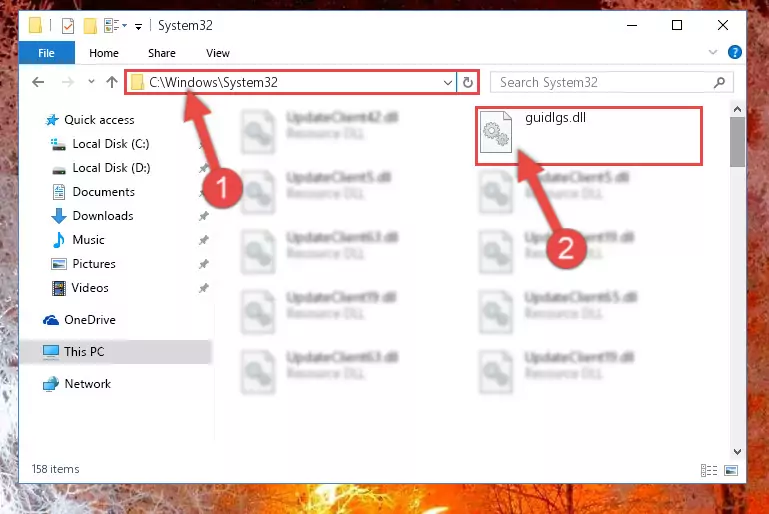
Task: Switch to the View ribbon tab
Action: (218, 53)
